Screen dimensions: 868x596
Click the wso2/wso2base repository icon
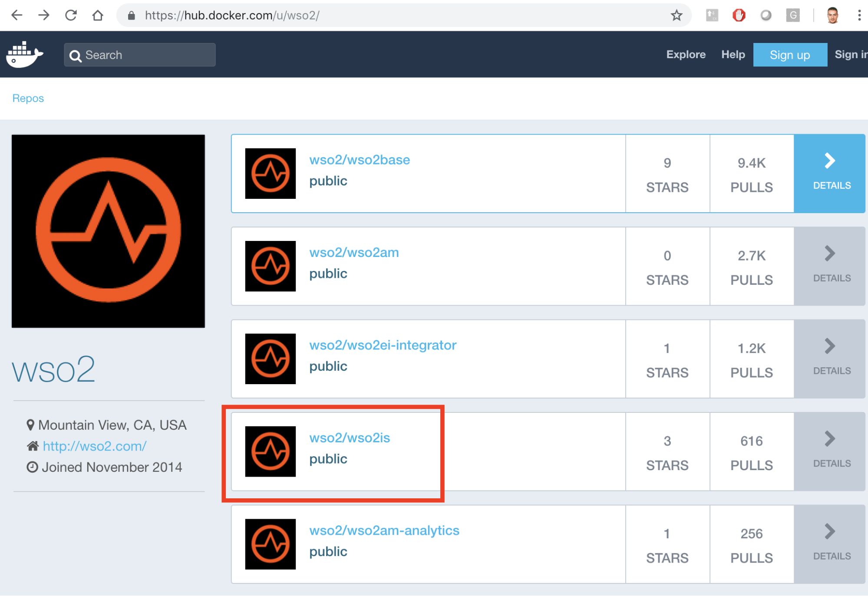[271, 173]
